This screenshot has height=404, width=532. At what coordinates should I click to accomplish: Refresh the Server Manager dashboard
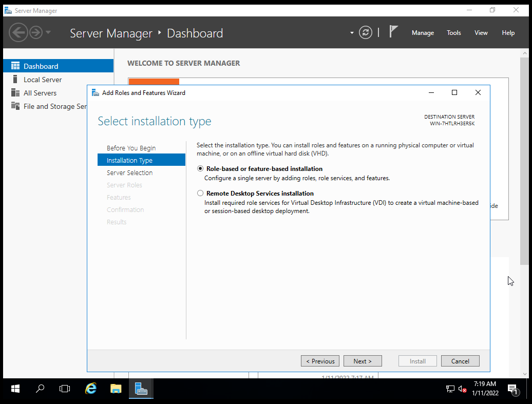pyautogui.click(x=366, y=32)
